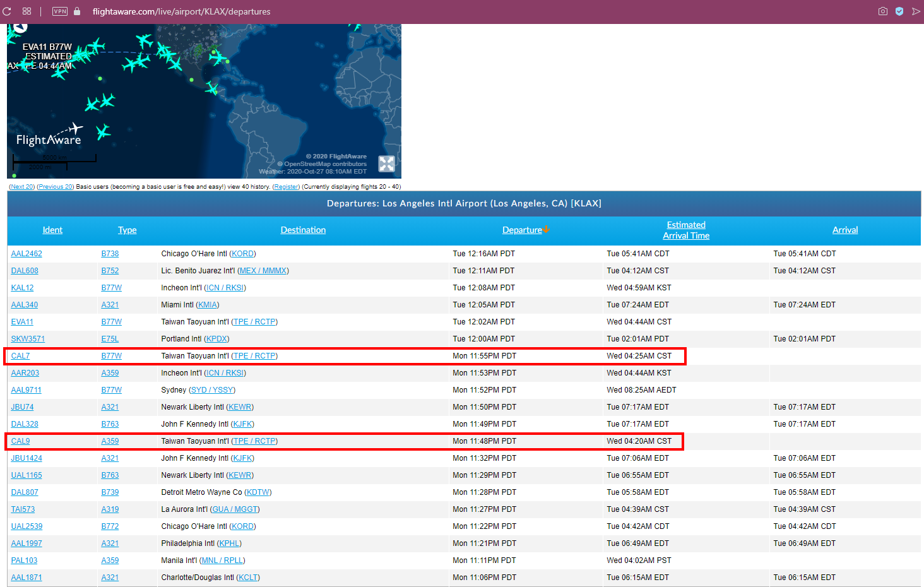Click B738 aircraft type for AAL2462
The width and height of the screenshot is (924, 587).
[110, 254]
